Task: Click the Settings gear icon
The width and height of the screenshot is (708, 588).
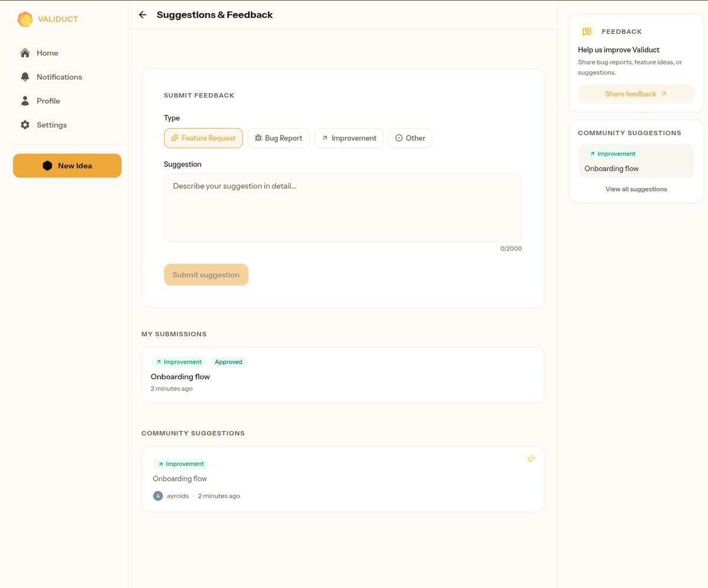Action: click(25, 125)
